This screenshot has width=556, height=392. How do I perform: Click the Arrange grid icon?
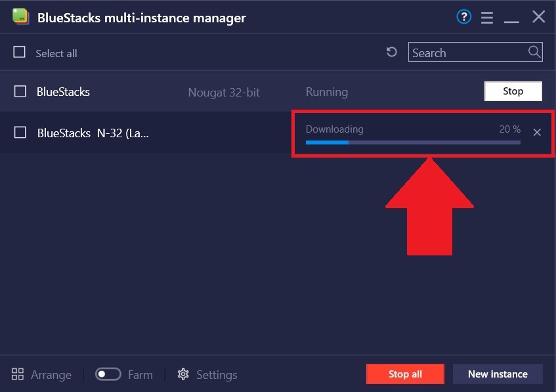[18, 374]
